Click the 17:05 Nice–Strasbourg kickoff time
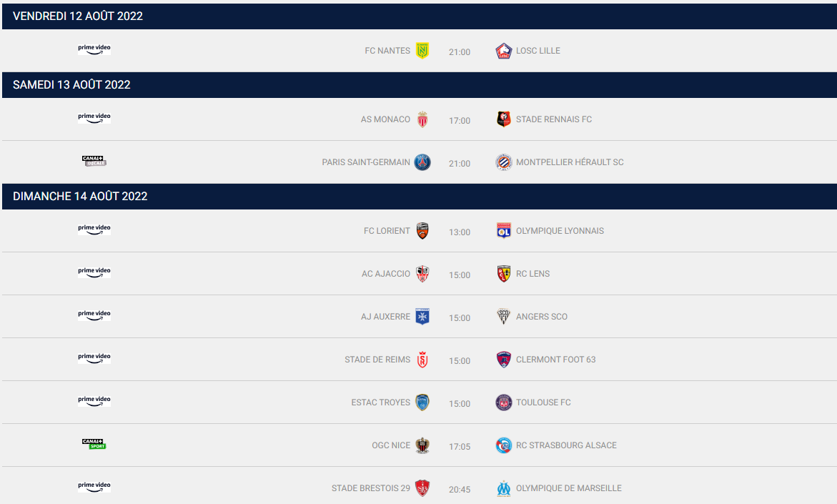The width and height of the screenshot is (837, 504). pyautogui.click(x=460, y=447)
